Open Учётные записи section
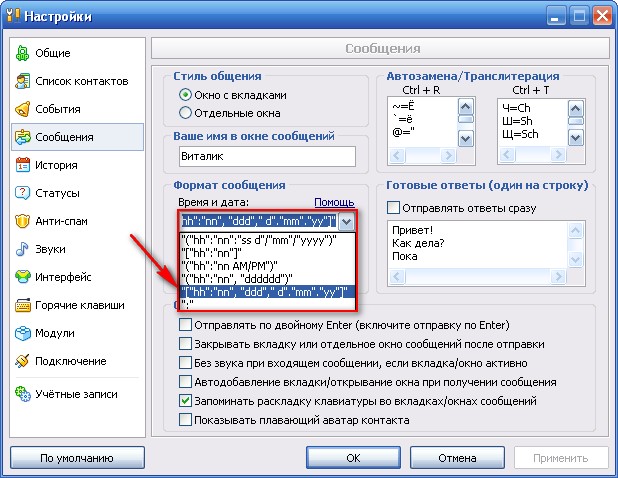The image size is (618, 478). pyautogui.click(x=77, y=394)
